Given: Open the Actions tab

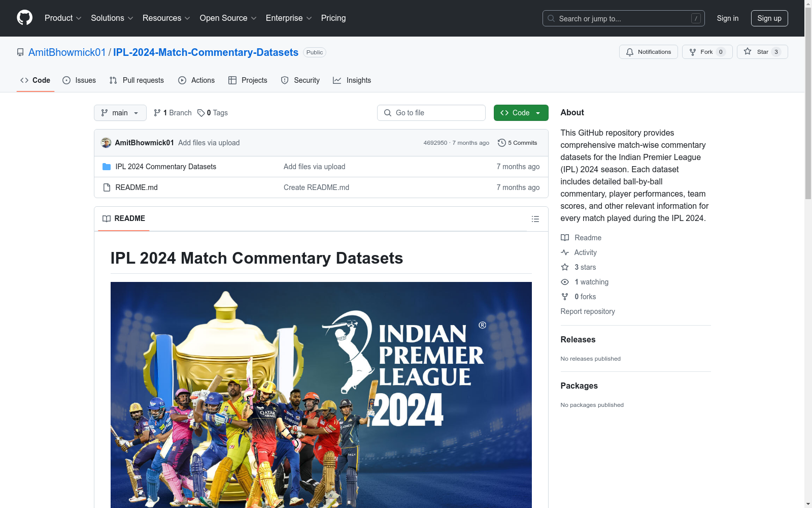Looking at the screenshot, I should 196,80.
